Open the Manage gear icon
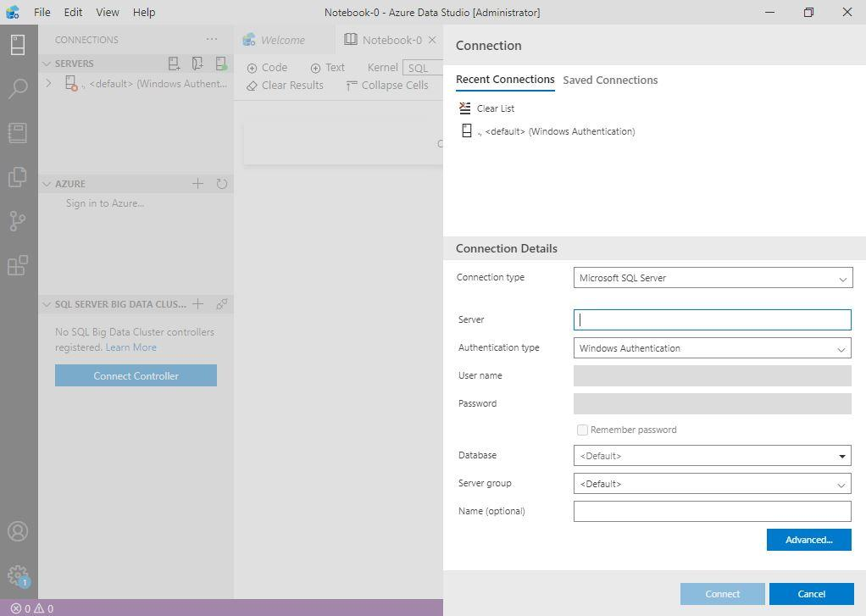Screen dimensions: 866x616 click(x=18, y=575)
